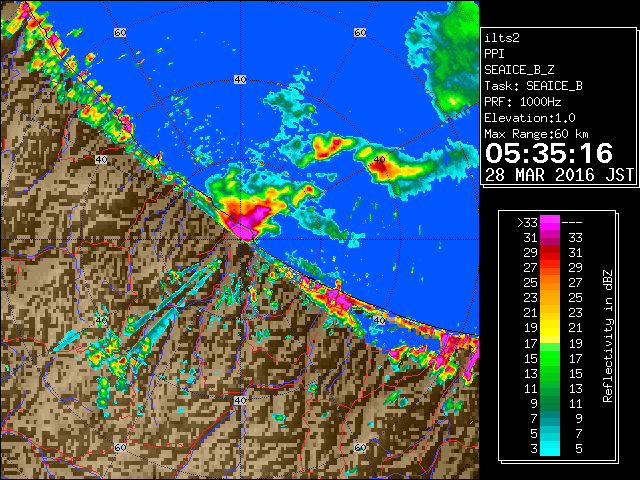Click the 40 km ring label south of the radar
Image resolution: width=640 pixels, height=480 pixels.
click(x=240, y=400)
